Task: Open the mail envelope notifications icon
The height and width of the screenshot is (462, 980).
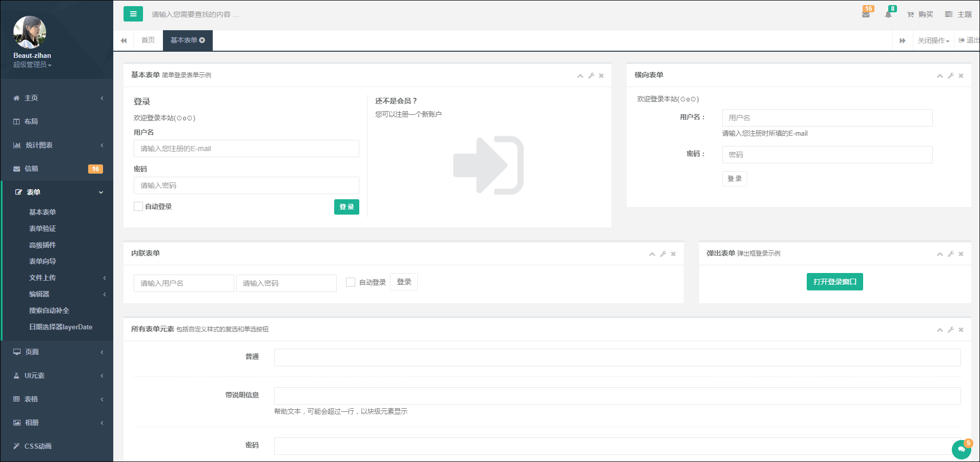Action: 866,14
